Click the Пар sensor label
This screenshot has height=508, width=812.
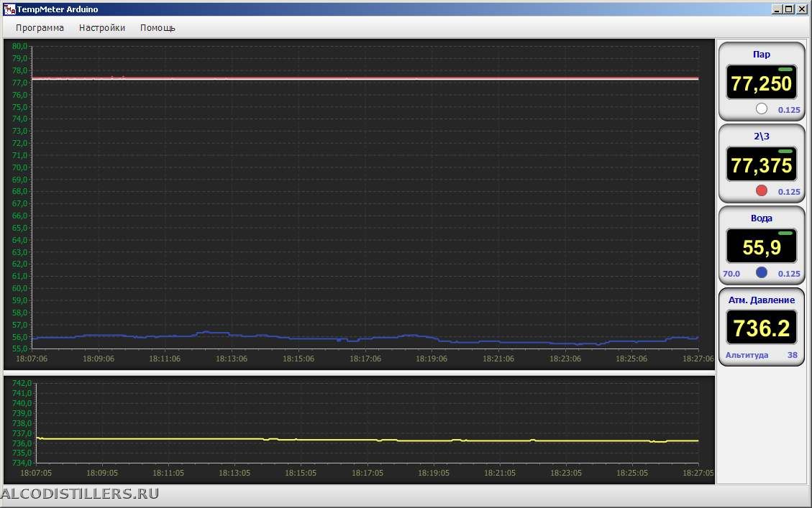(761, 55)
